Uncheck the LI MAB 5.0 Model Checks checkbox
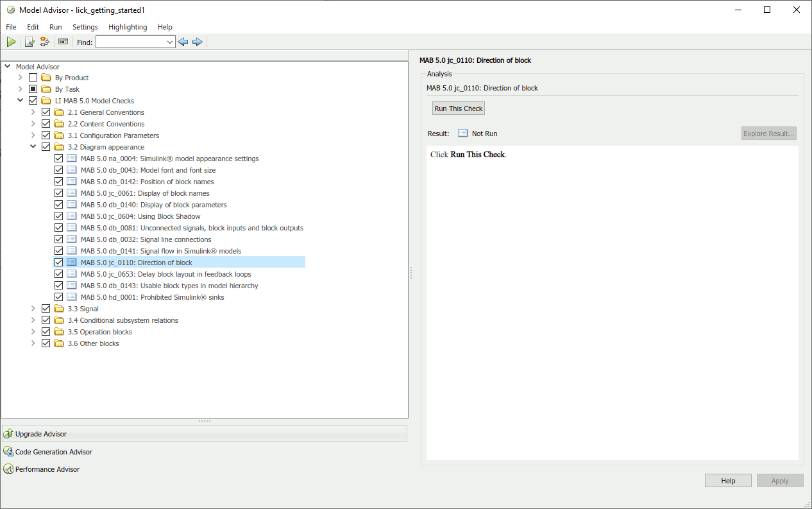The height and width of the screenshot is (509, 812). point(33,101)
